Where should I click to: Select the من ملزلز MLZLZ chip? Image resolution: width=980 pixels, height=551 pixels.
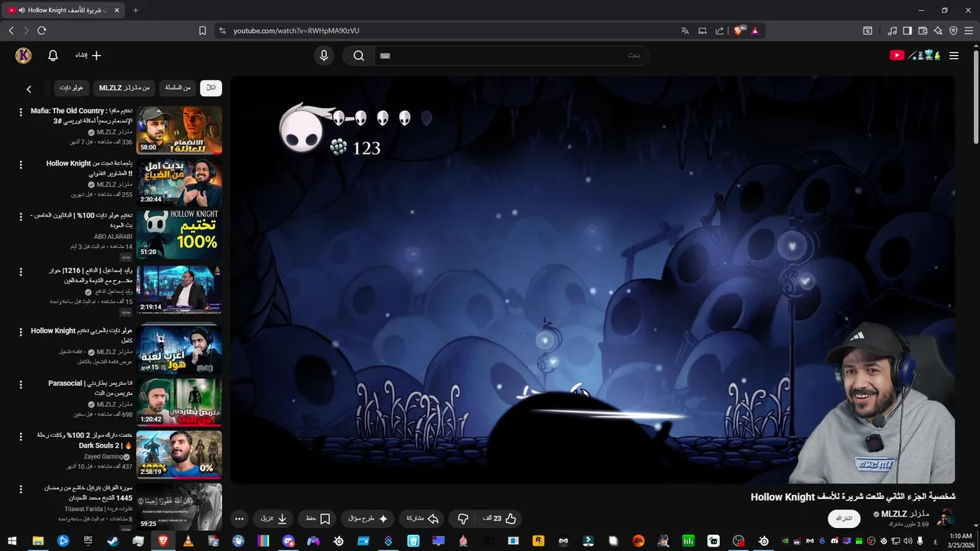coord(124,88)
